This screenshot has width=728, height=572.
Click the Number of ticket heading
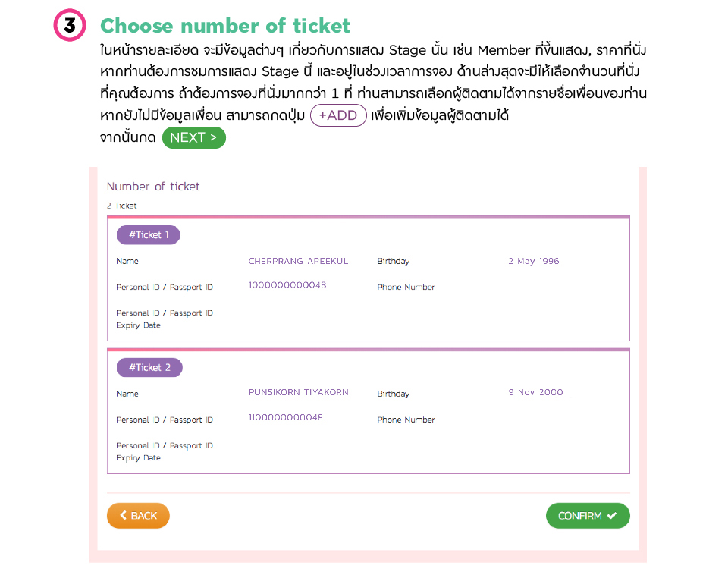153,187
